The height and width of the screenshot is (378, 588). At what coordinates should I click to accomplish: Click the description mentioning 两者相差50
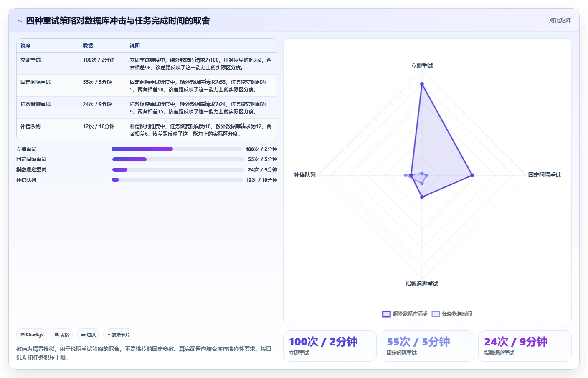(x=198, y=86)
